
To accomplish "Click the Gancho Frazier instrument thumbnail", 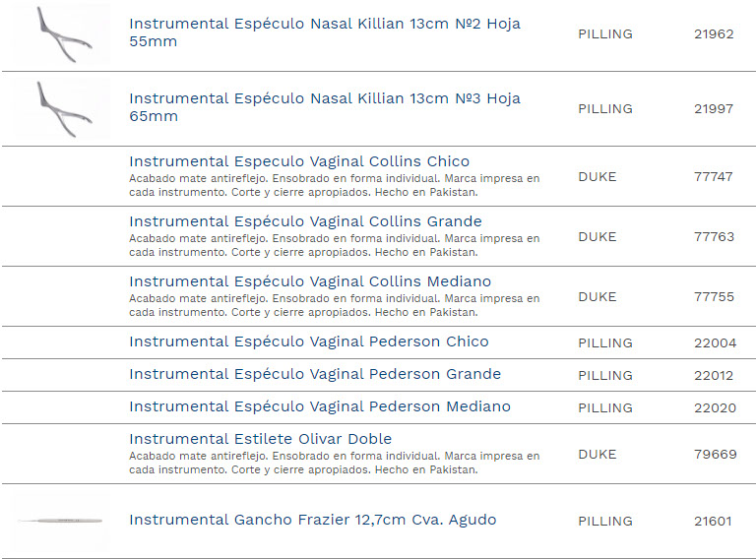I will (61, 521).
